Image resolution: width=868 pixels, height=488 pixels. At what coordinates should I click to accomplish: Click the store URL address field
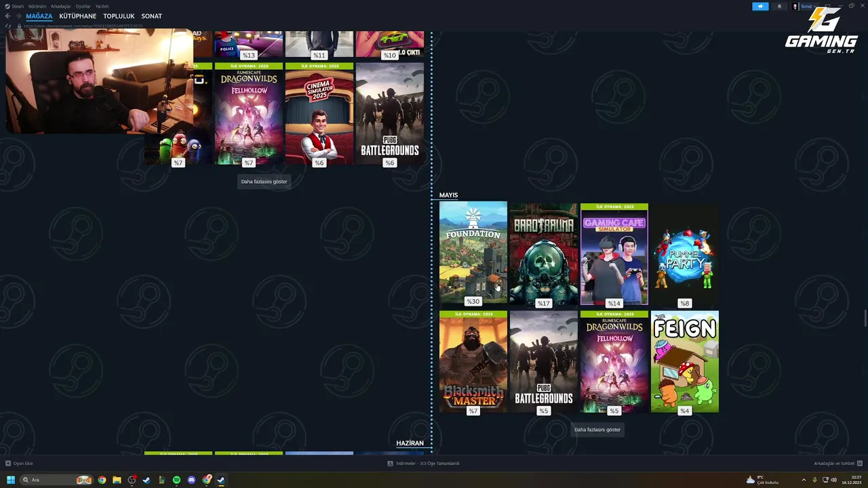(83, 26)
